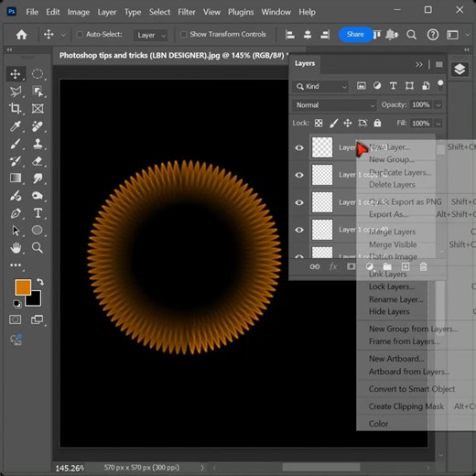476x476 pixels.
Task: Toggle visibility eye of the third layer row
Action: [299, 202]
